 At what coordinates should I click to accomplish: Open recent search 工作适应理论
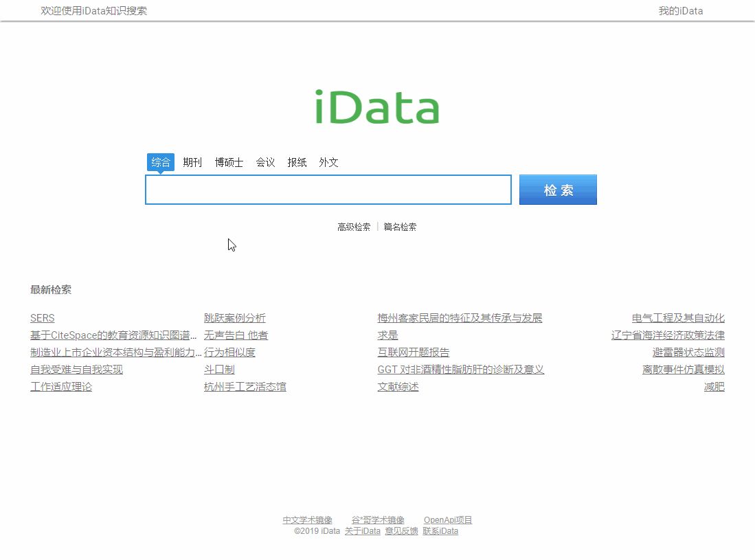(x=61, y=387)
